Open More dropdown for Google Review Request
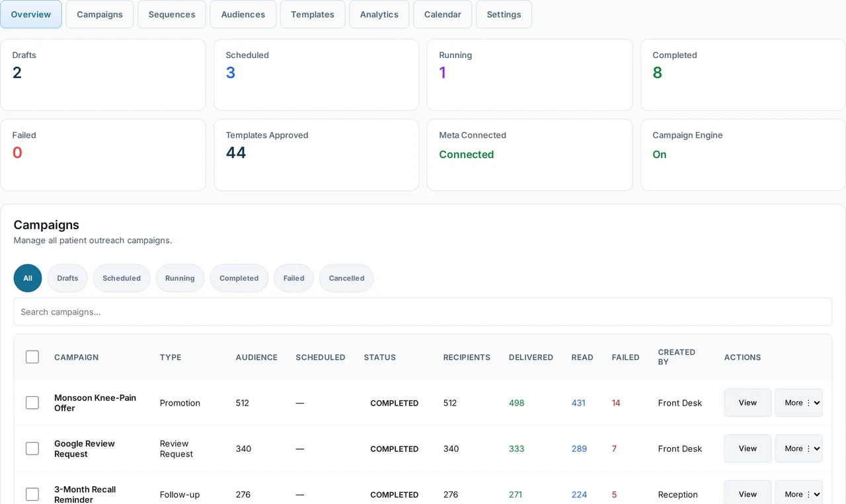 pos(798,449)
